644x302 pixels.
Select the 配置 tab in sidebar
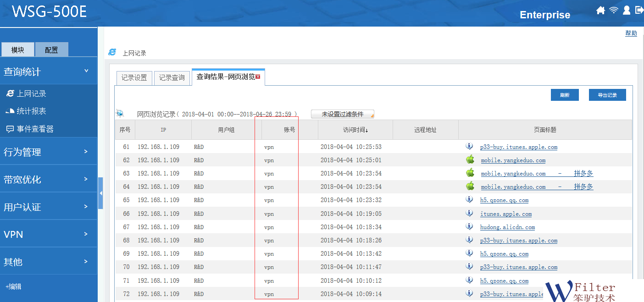click(x=51, y=50)
